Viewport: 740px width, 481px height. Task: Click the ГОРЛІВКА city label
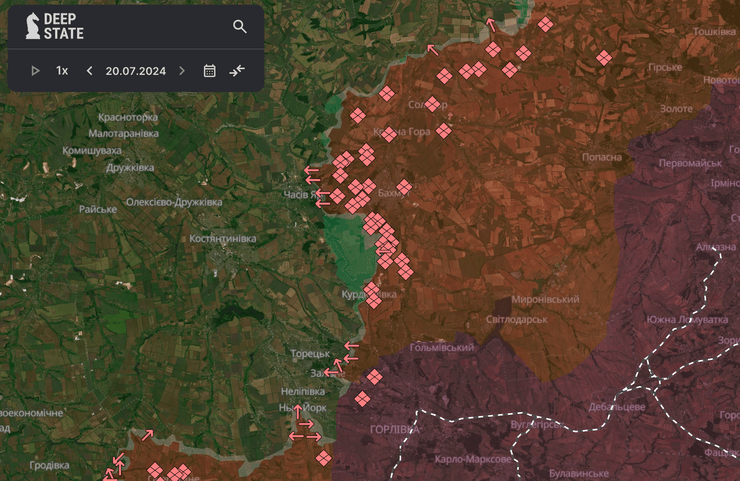tap(395, 430)
